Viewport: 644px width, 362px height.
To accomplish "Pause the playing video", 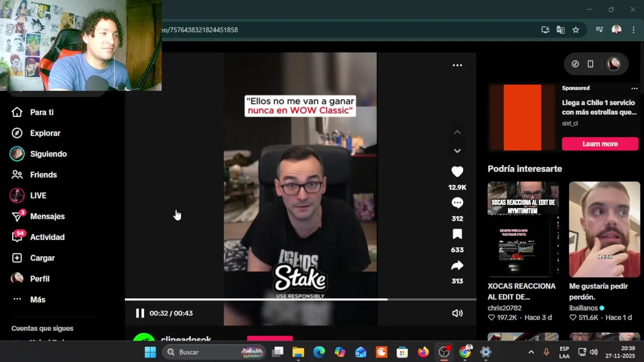I will click(x=140, y=313).
